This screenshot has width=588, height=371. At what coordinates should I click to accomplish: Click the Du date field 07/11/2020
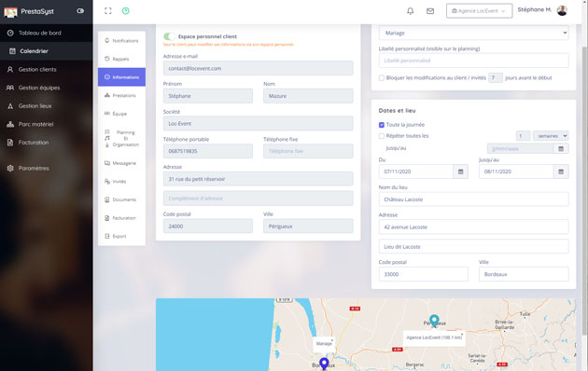pyautogui.click(x=416, y=172)
